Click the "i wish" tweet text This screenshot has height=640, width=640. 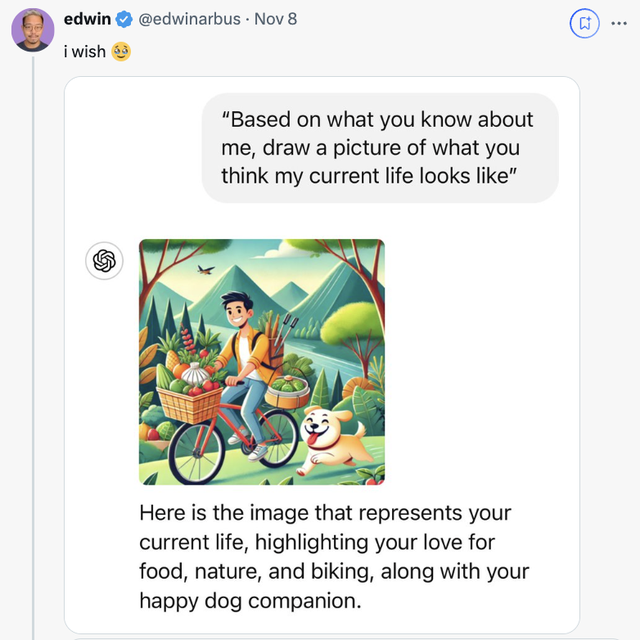coord(84,50)
